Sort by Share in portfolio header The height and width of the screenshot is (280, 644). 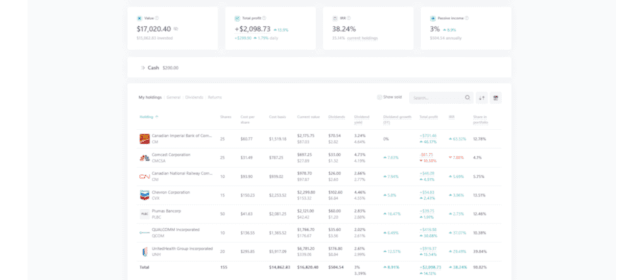pyautogui.click(x=480, y=120)
